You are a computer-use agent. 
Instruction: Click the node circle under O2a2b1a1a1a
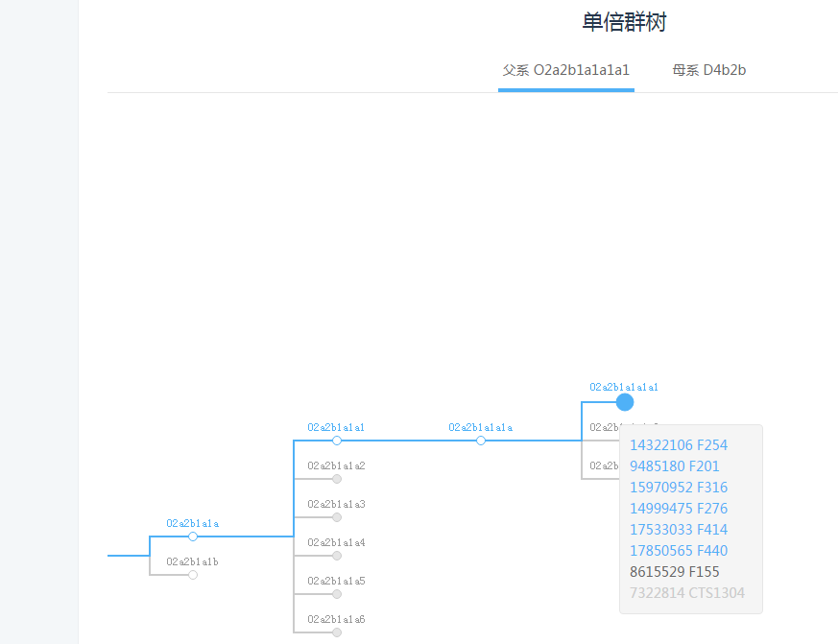point(481,441)
